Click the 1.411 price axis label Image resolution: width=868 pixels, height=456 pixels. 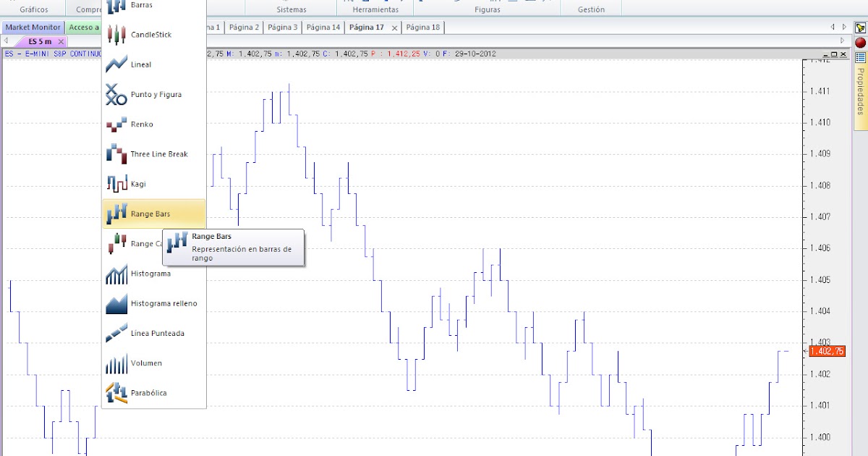pos(822,91)
